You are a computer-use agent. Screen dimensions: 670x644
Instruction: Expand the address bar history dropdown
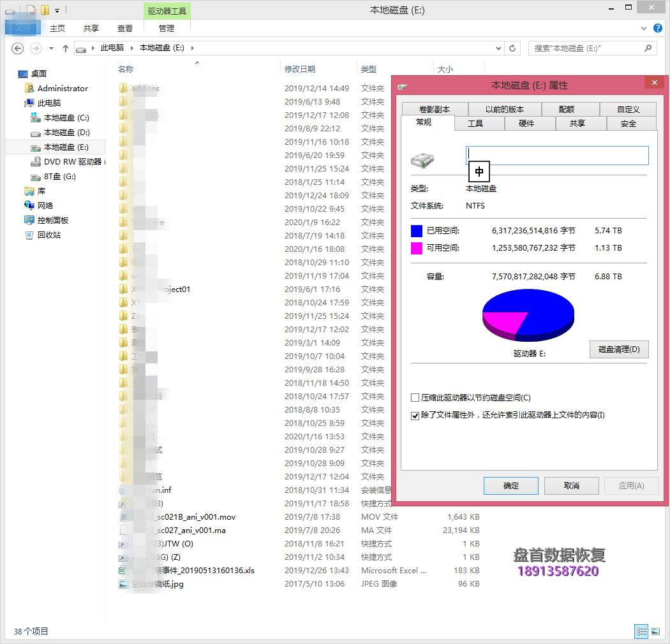[x=498, y=48]
